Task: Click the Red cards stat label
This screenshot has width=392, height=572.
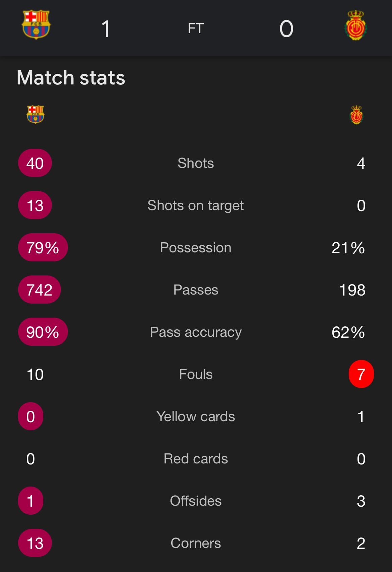Action: click(x=196, y=459)
